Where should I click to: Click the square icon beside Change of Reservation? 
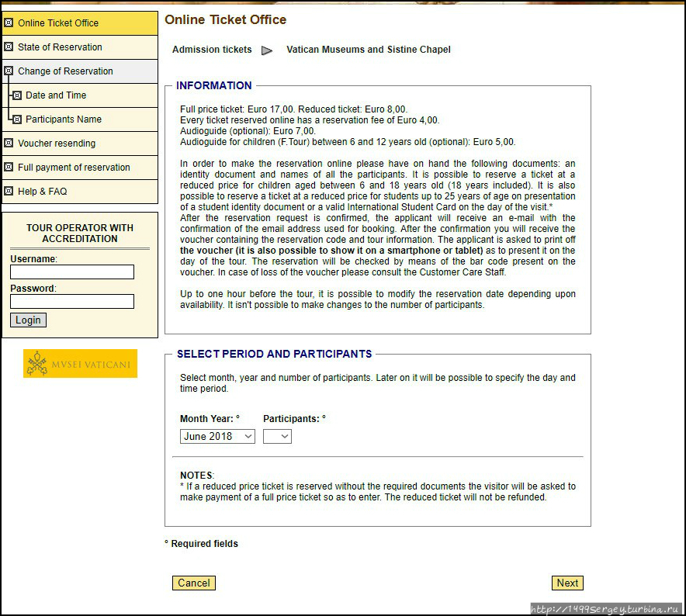pos(9,71)
